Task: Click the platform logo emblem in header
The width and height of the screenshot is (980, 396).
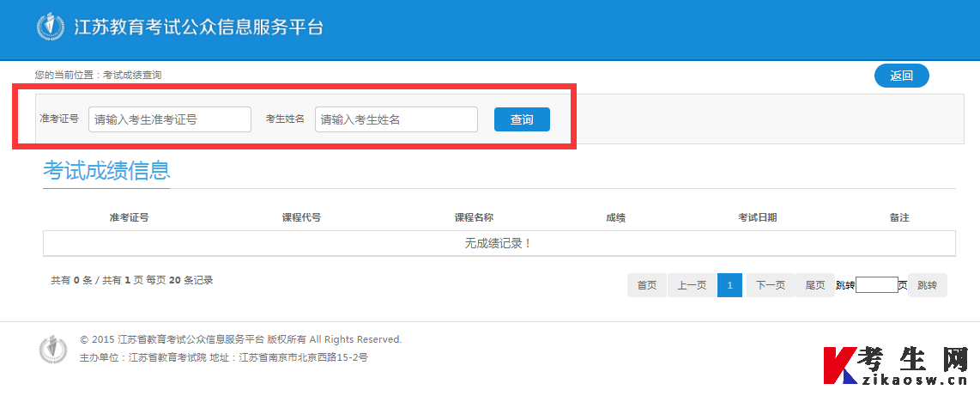Action: (51, 27)
